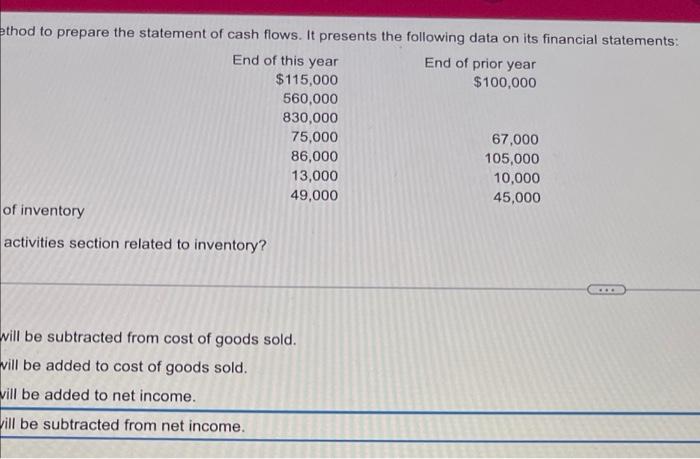
Task: Click the 67,000 value in prior year column
Action: [x=515, y=139]
